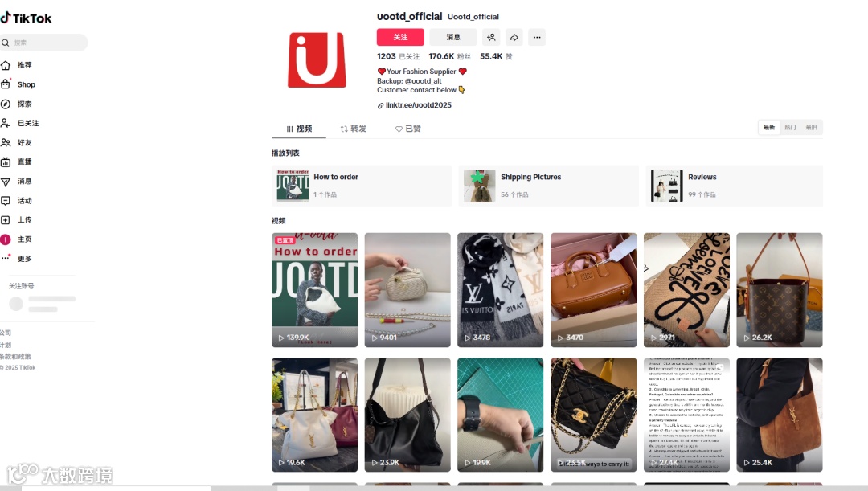Switch sorting to Popular
Screen dimensions: 868x491
(790, 127)
